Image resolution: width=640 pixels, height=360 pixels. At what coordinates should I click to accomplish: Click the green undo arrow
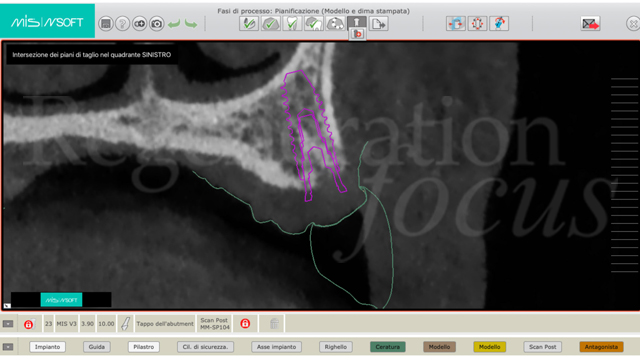tap(174, 24)
